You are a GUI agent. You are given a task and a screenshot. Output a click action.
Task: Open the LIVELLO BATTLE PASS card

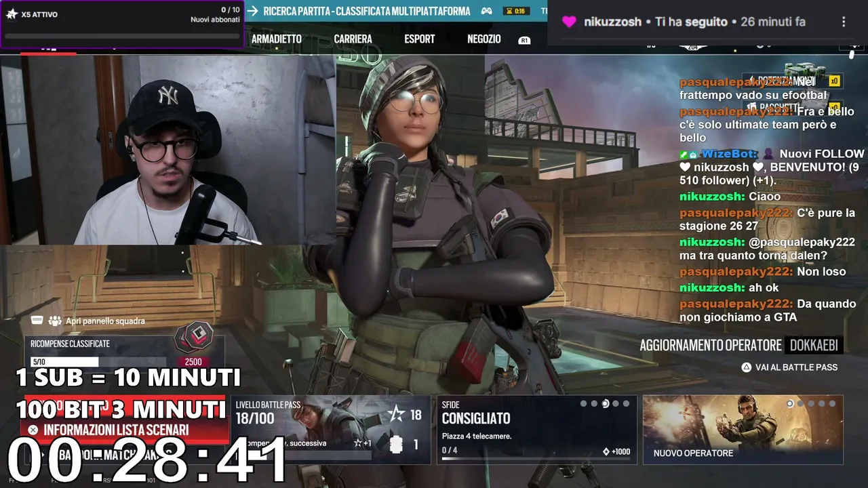[330, 430]
